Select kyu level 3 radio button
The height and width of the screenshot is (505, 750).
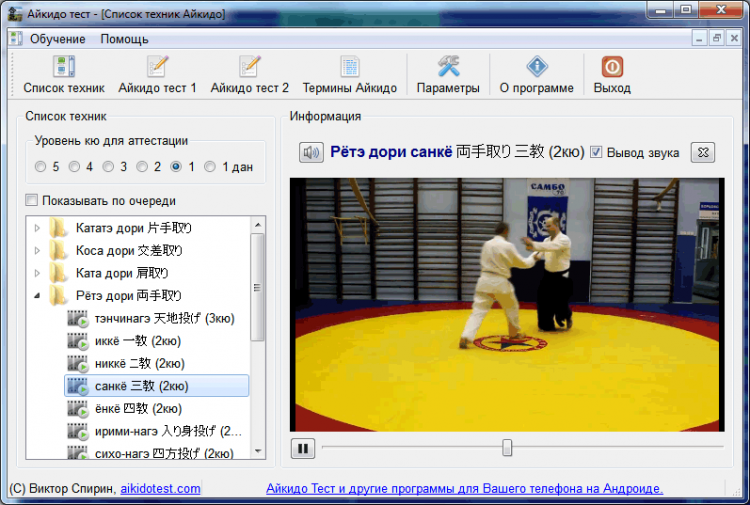pyautogui.click(x=108, y=166)
